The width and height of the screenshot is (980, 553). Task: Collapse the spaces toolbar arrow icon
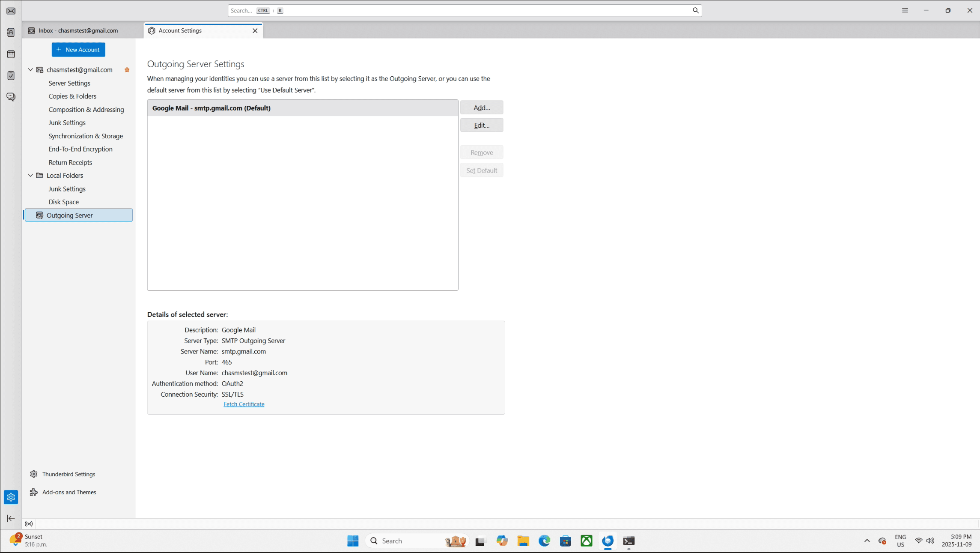[x=11, y=518]
